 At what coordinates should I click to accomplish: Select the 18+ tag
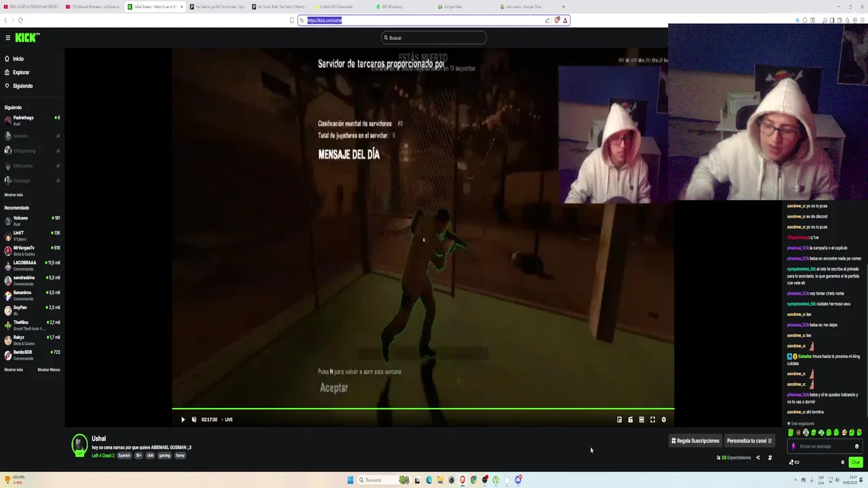pos(139,455)
